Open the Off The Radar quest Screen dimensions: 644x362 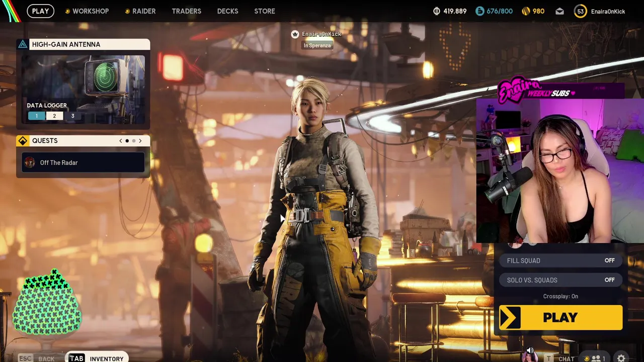tap(84, 162)
